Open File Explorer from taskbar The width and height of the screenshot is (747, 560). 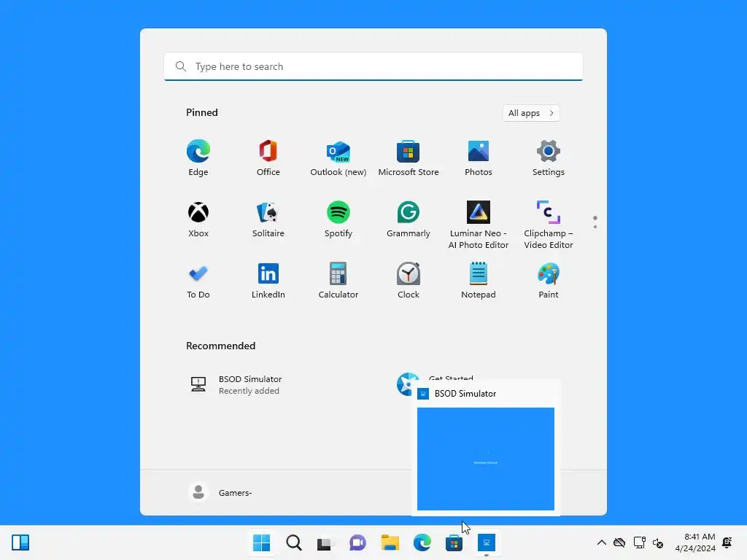pyautogui.click(x=390, y=542)
